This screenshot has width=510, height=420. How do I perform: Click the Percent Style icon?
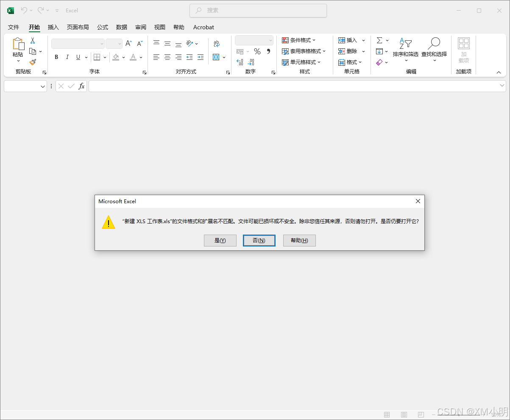(x=257, y=52)
